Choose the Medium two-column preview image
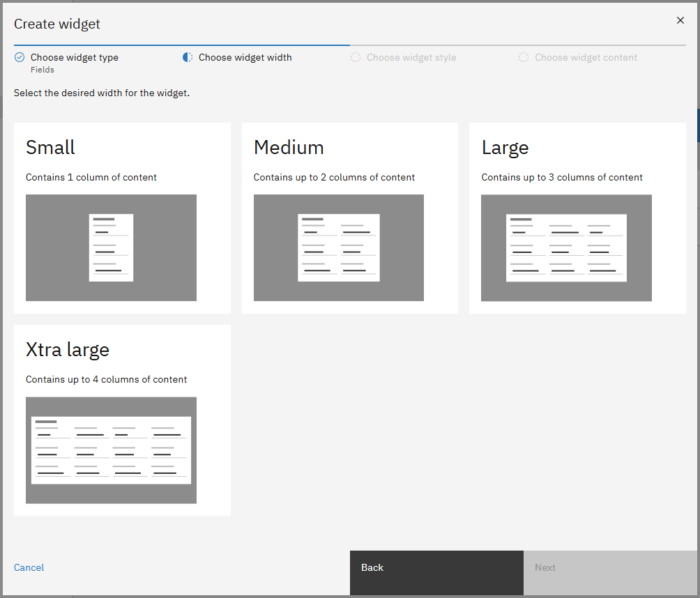The image size is (700, 598). tap(338, 247)
